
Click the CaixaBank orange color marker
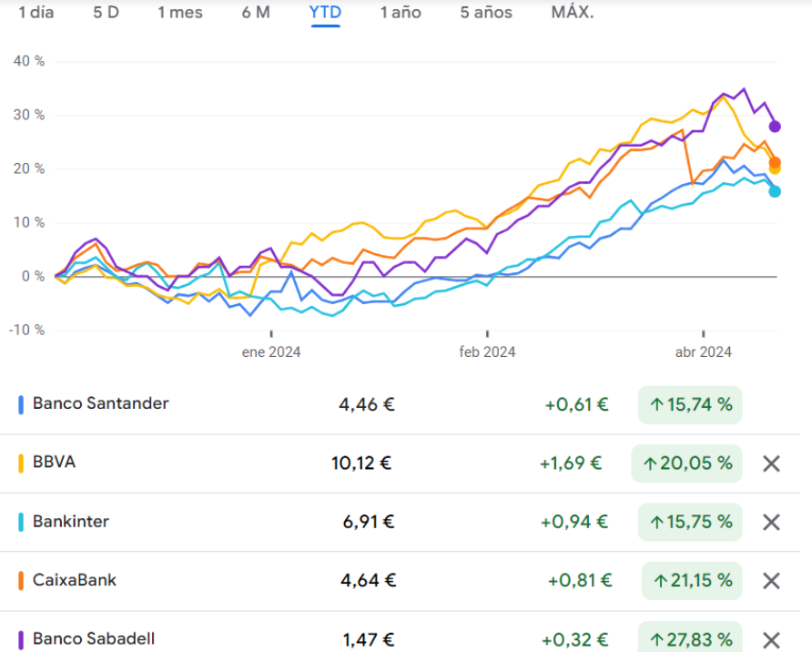(x=21, y=581)
